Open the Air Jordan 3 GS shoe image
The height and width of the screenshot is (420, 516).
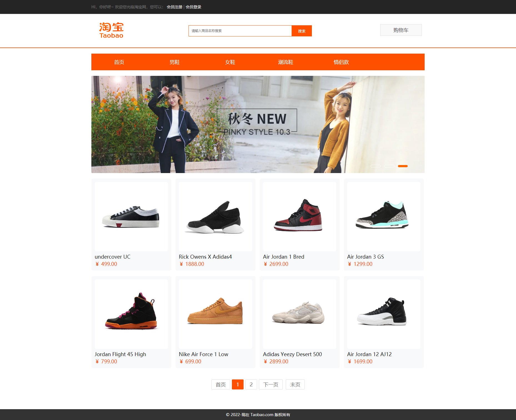click(384, 217)
